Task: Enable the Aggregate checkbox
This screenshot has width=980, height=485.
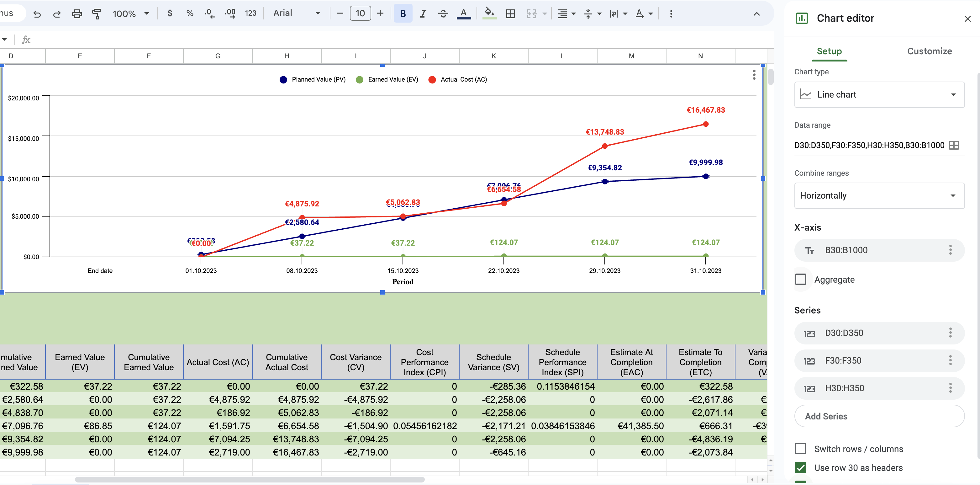Action: click(800, 279)
